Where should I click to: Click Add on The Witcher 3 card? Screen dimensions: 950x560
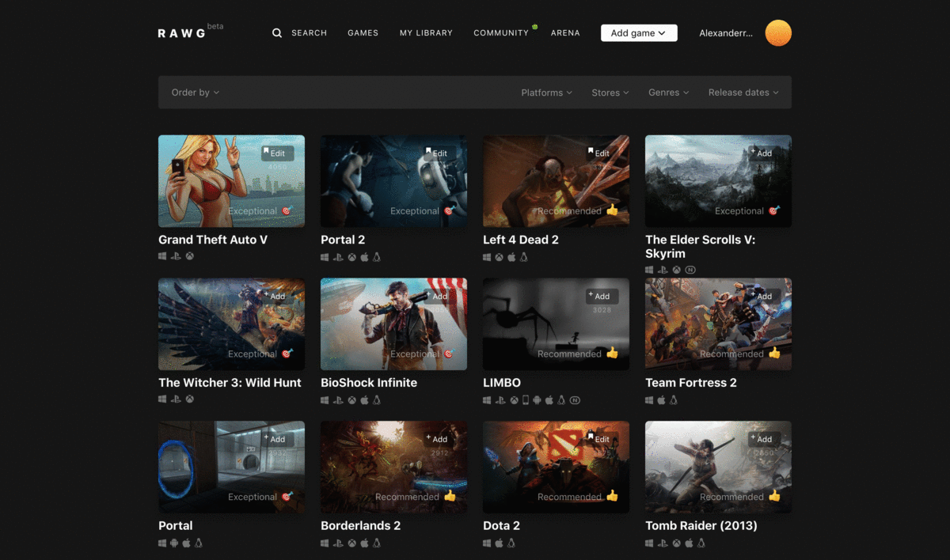[278, 297]
